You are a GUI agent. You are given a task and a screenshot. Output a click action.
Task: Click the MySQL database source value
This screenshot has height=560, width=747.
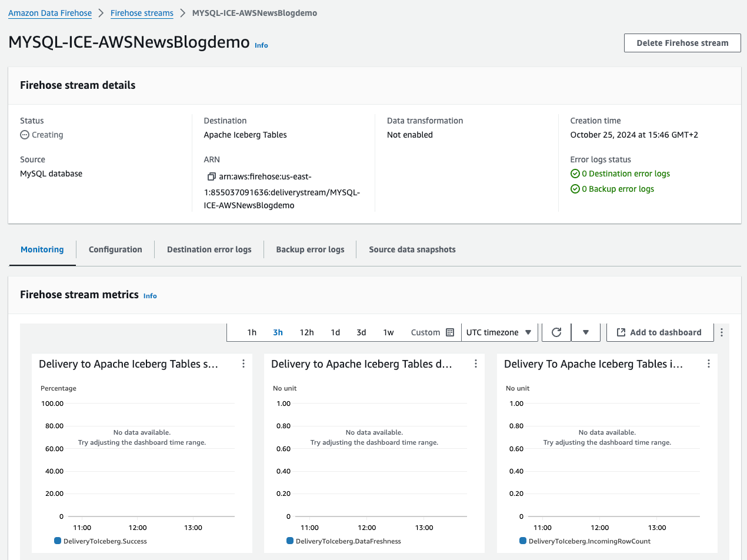(51, 174)
